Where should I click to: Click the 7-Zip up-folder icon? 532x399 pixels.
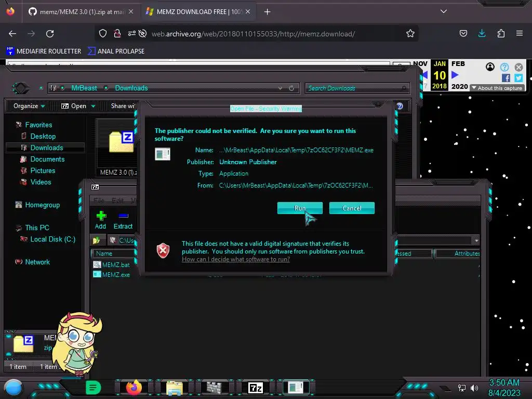97,240
